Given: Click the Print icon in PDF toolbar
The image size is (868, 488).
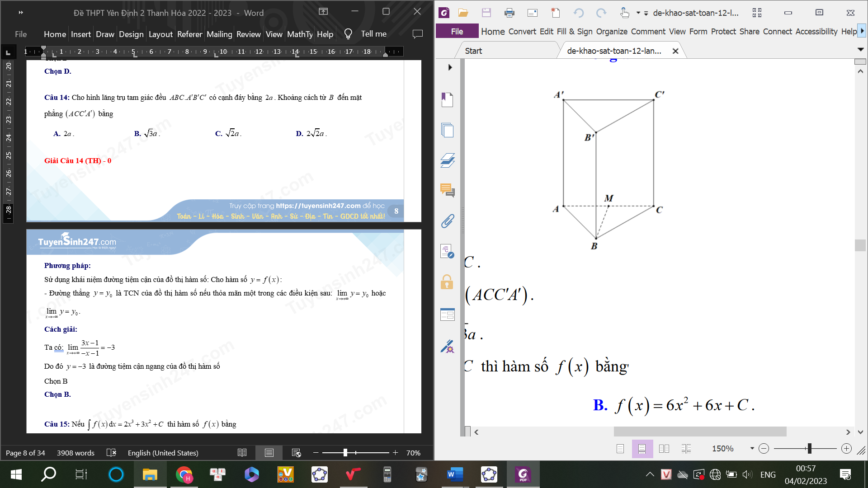Looking at the screenshot, I should tap(509, 13).
